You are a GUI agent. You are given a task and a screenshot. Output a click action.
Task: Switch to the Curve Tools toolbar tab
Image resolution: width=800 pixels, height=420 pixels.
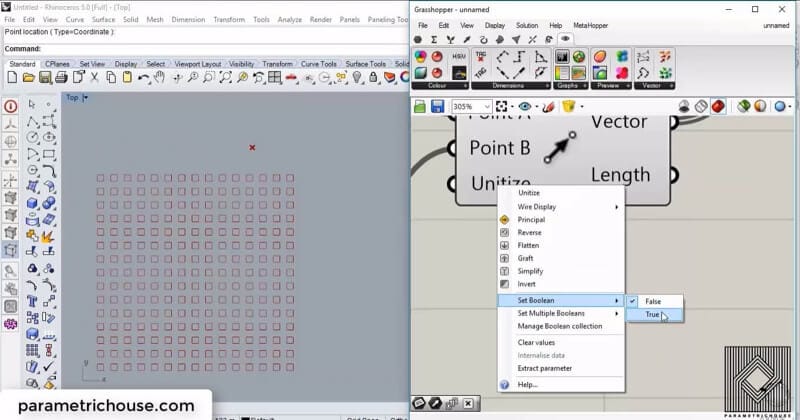pyautogui.click(x=320, y=64)
